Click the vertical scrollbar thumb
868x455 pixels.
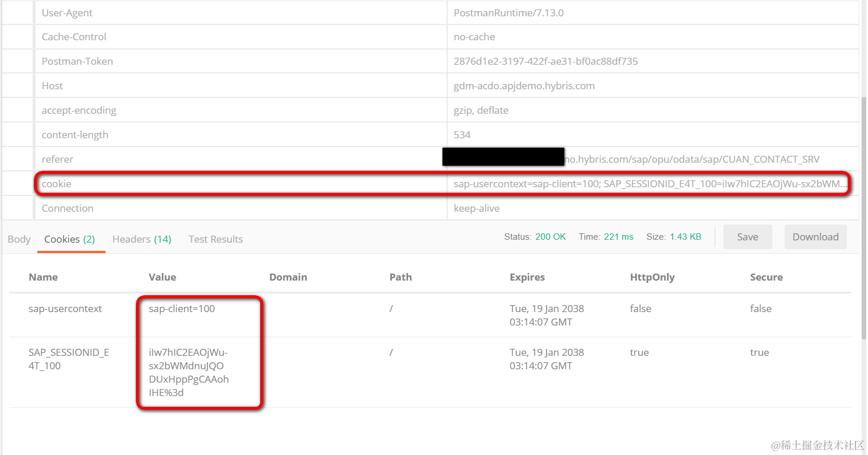point(863,217)
